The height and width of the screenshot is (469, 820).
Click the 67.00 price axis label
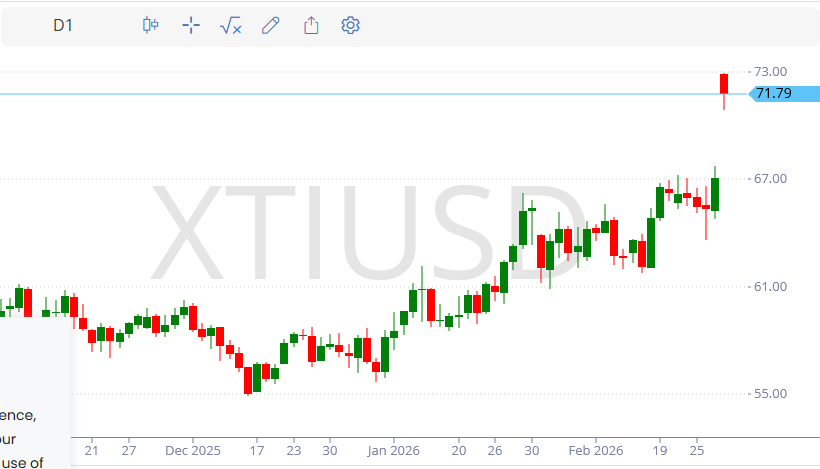pos(770,179)
